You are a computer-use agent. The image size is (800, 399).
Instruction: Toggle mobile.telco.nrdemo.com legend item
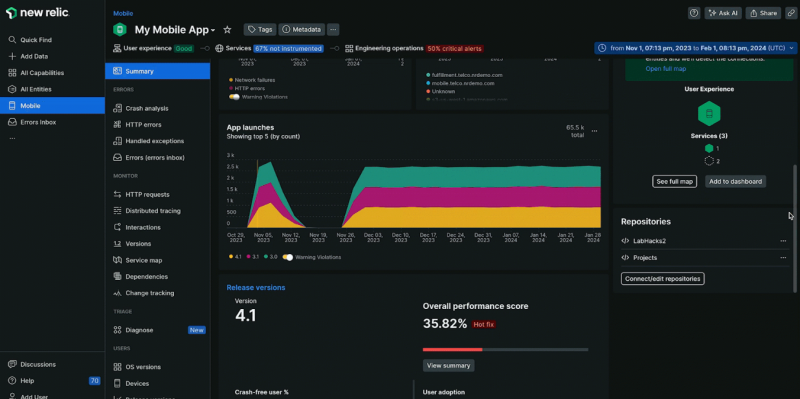[x=460, y=83]
